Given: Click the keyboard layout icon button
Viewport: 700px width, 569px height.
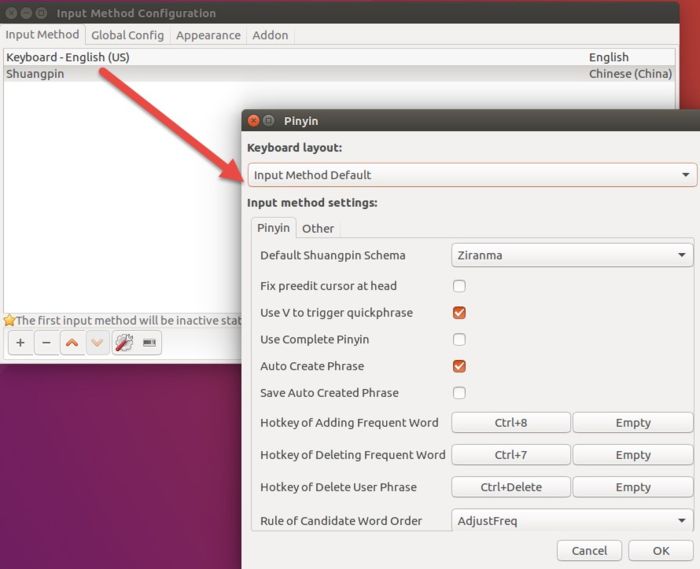Looking at the screenshot, I should 149,343.
